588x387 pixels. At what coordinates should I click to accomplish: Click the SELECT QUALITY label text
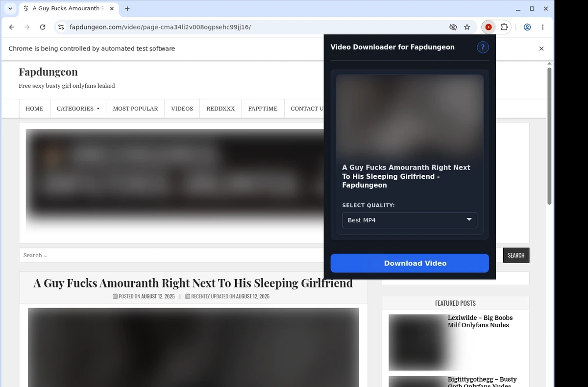coord(368,205)
